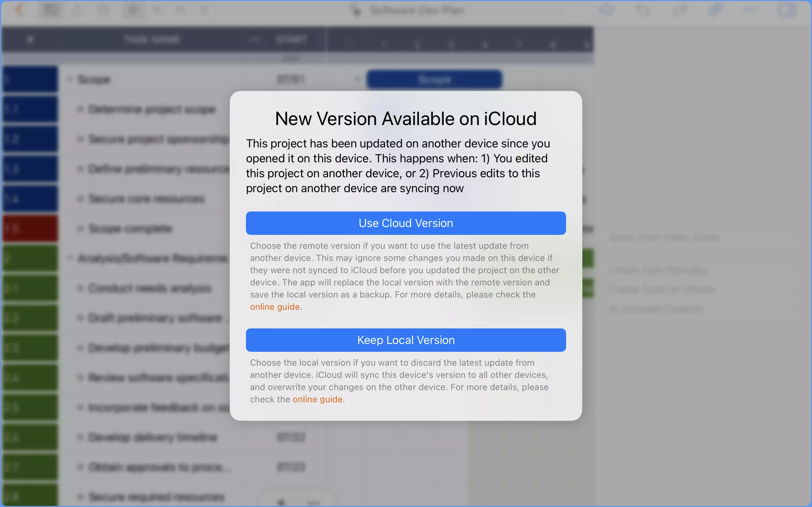Open the online guide link under Keep Local Version

317,399
